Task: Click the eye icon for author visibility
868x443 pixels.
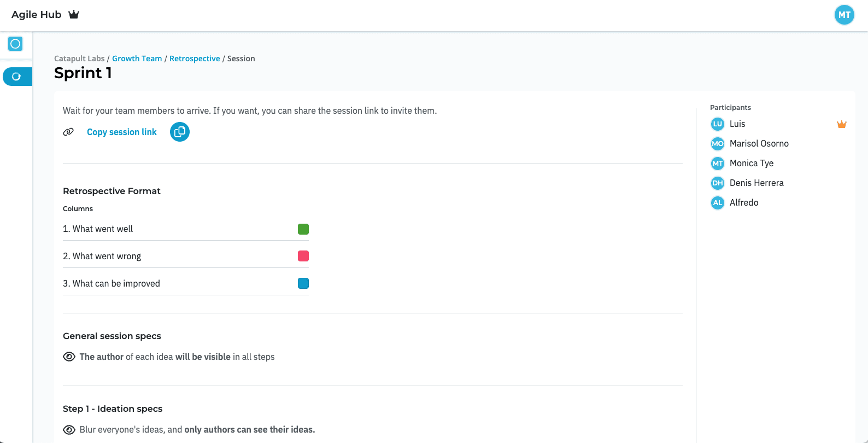Action: [69, 357]
